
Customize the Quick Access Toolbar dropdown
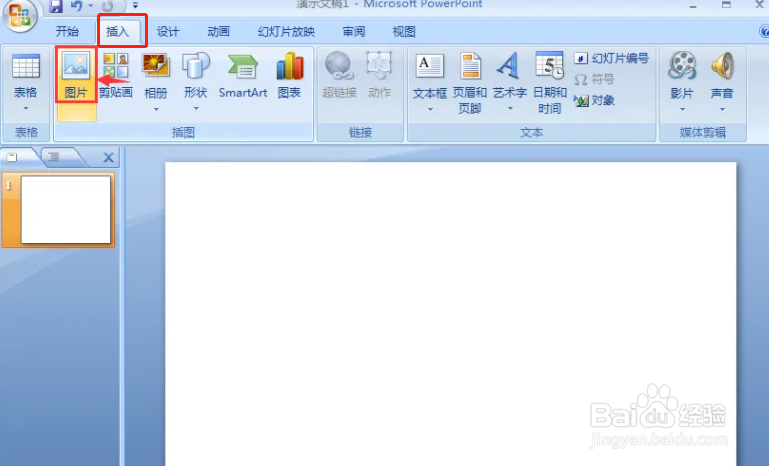tap(135, 6)
